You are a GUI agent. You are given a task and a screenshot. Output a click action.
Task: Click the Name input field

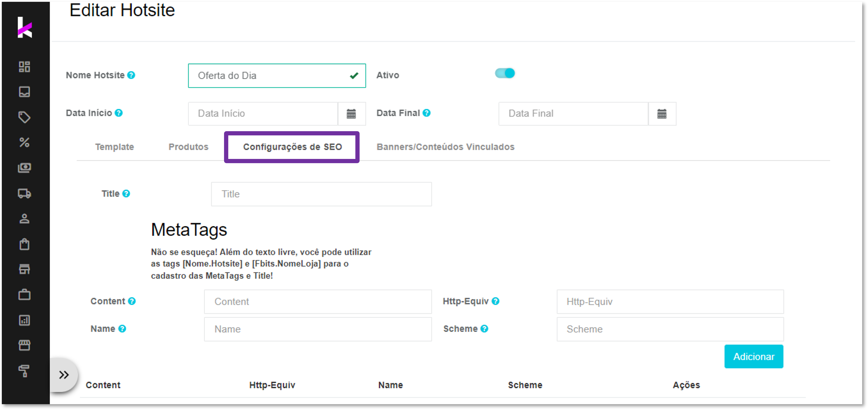[x=318, y=329]
